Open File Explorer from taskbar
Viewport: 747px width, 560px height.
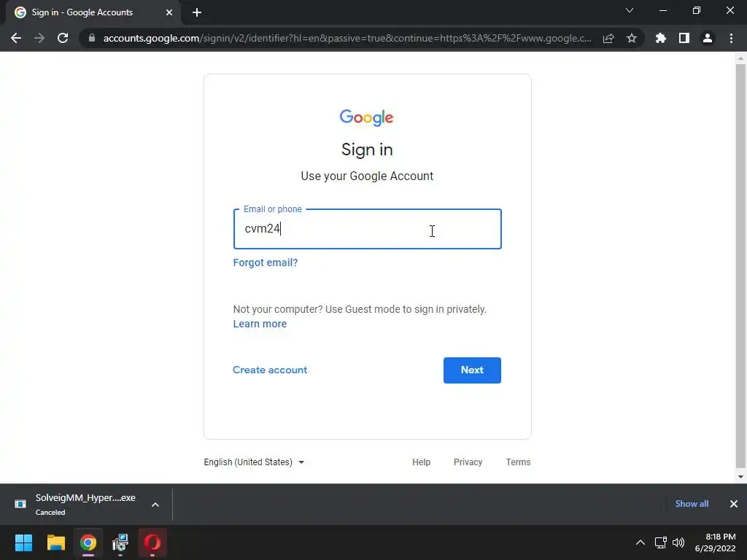pyautogui.click(x=55, y=542)
